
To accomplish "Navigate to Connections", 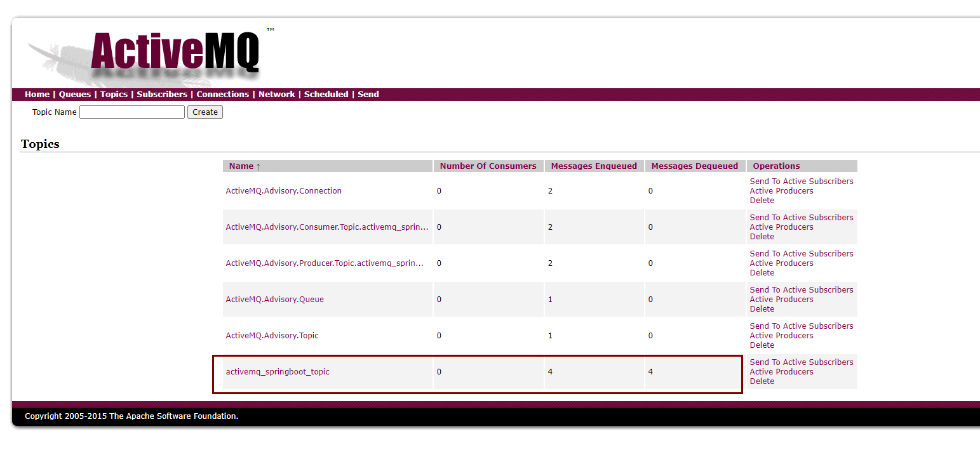I will (x=222, y=95).
